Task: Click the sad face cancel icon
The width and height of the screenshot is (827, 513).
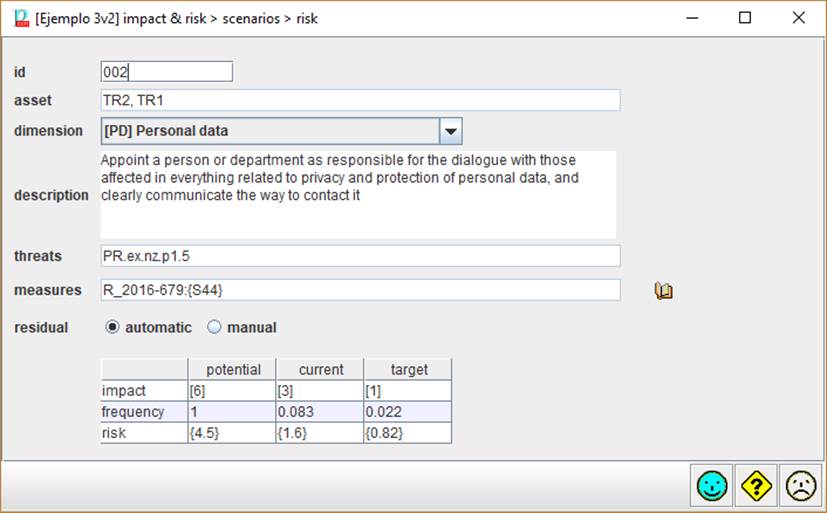Action: pos(800,486)
